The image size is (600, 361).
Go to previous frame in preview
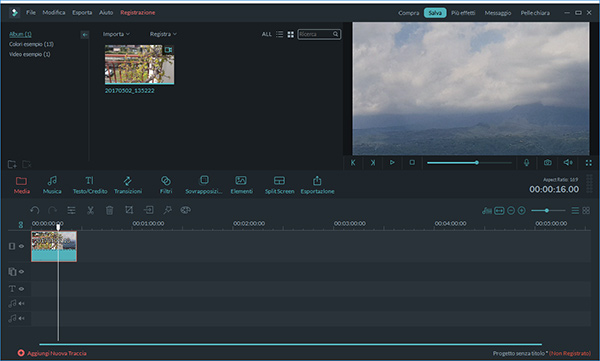353,163
